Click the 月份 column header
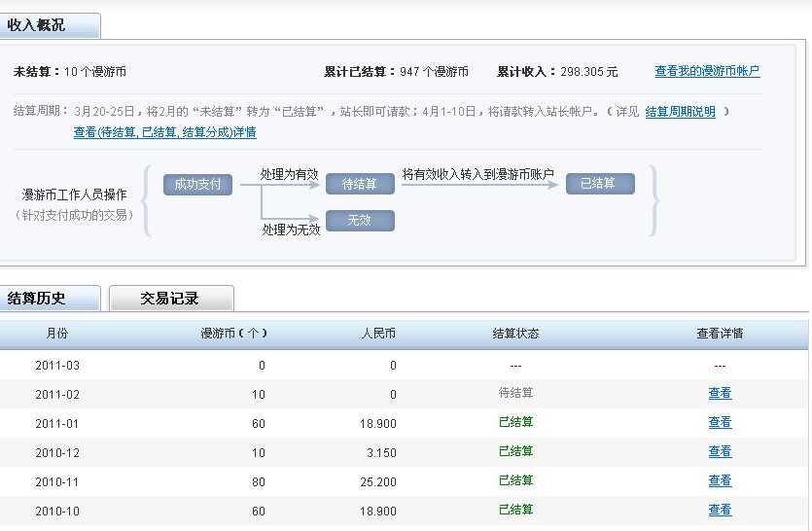812x531 pixels. (57, 334)
